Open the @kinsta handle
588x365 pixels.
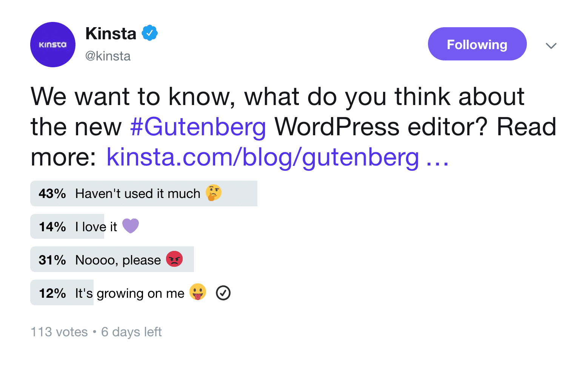point(108,56)
